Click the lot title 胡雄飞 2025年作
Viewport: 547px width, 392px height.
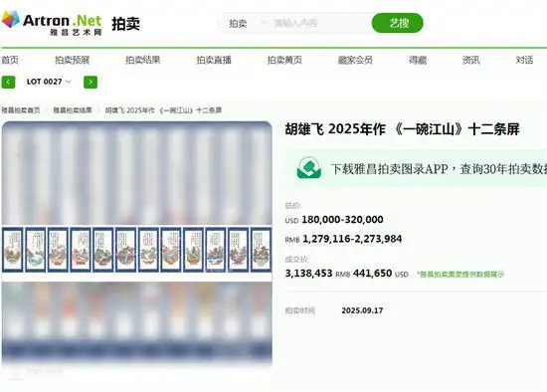pyautogui.click(x=402, y=129)
